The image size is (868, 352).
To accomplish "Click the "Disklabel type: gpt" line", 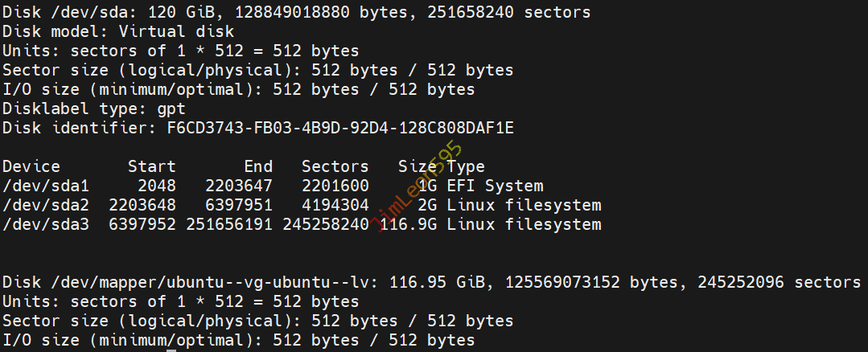I will [94, 109].
